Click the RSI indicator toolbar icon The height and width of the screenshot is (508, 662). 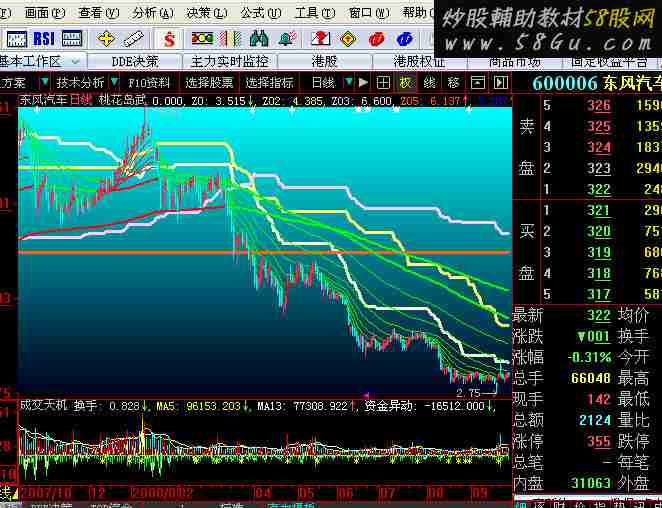click(44, 39)
